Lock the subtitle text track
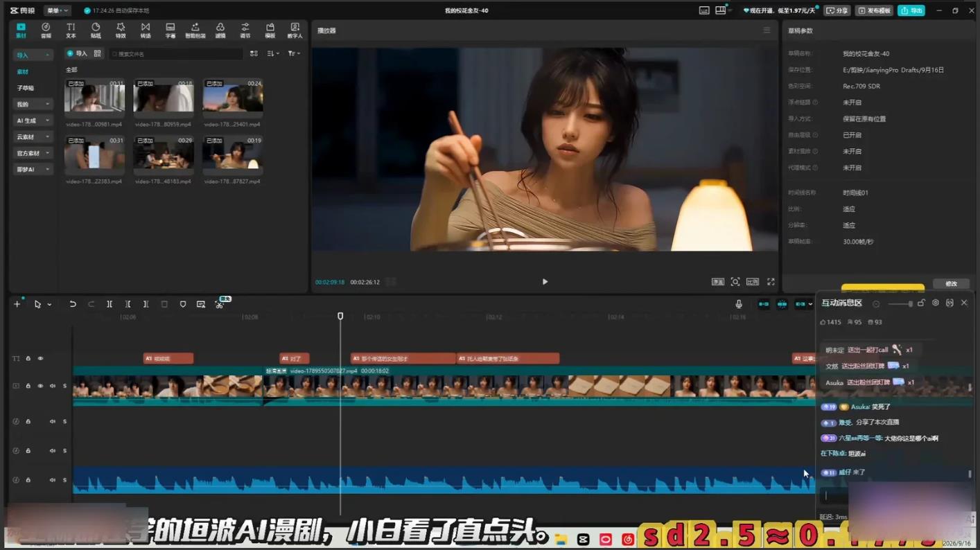Image resolution: width=980 pixels, height=550 pixels. pyautogui.click(x=28, y=359)
